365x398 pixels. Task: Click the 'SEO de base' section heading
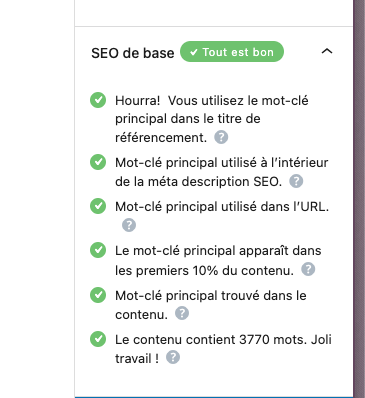133,53
